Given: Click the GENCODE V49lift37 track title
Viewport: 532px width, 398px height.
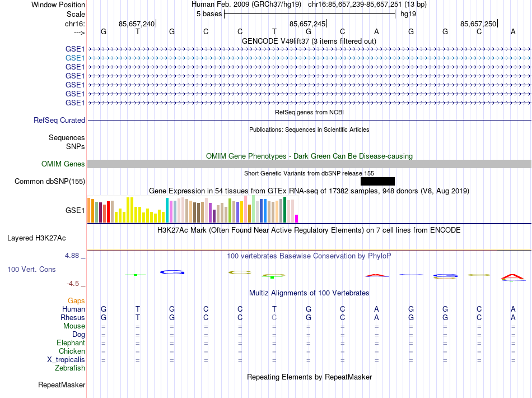Looking at the screenshot, I should (x=309, y=41).
